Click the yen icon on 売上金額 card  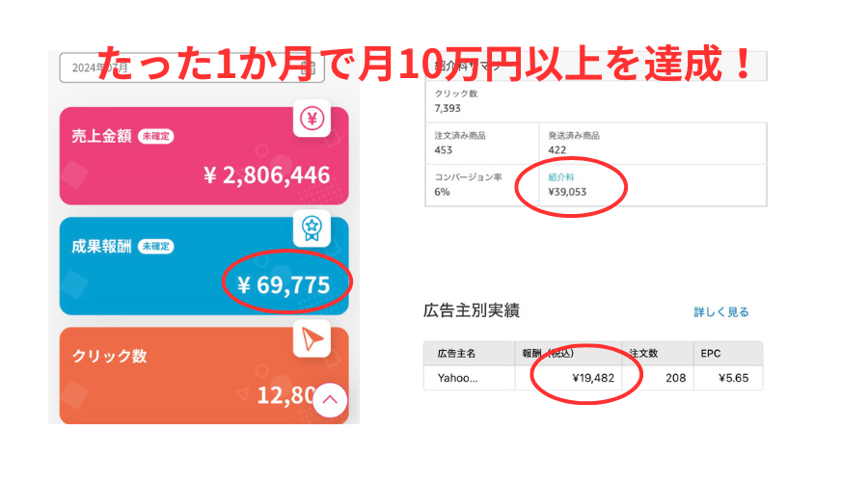(312, 120)
